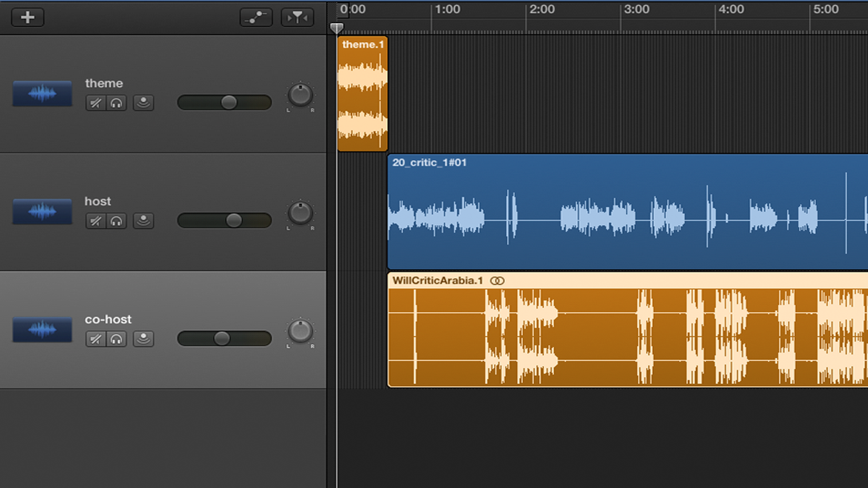Enable input monitoring on the co-host track
This screenshot has width=868, height=488.
(143, 338)
